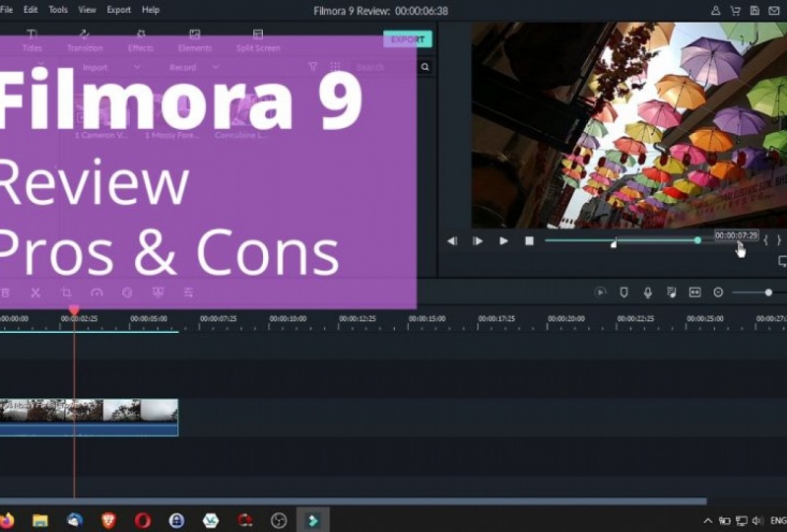
Task: Toggle the media grid view icon
Action: [x=335, y=67]
